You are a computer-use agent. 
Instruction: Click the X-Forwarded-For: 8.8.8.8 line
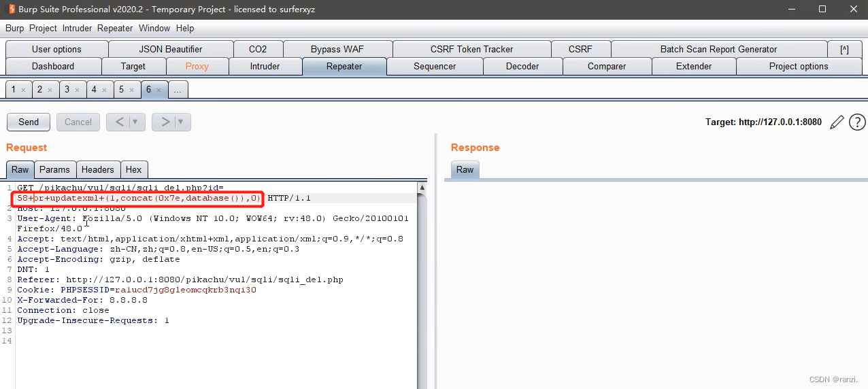82,300
